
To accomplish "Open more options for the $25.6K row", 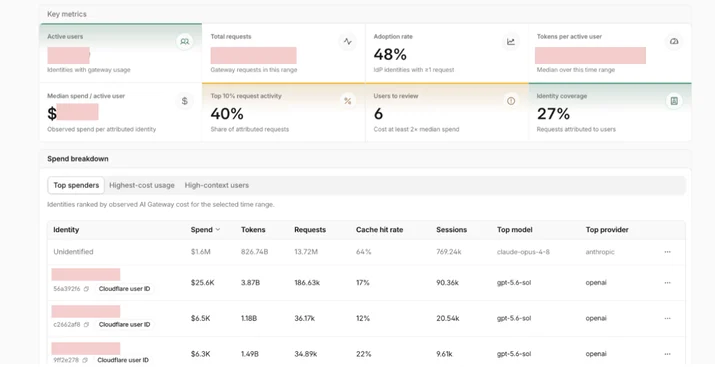I will [667, 283].
